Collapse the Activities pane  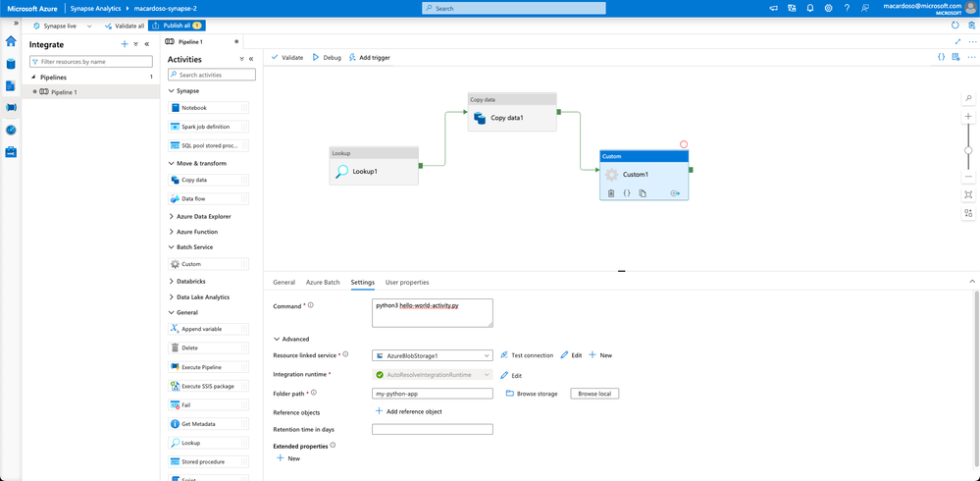click(x=251, y=59)
